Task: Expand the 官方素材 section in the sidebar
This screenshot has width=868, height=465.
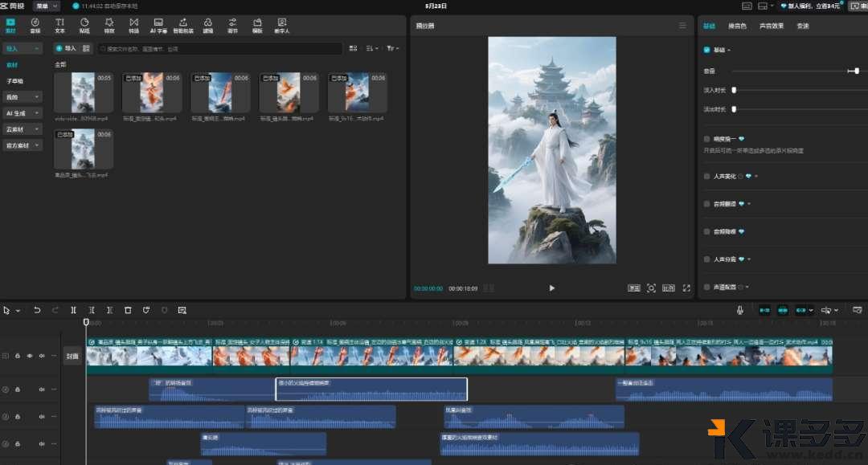Action: pos(23,145)
